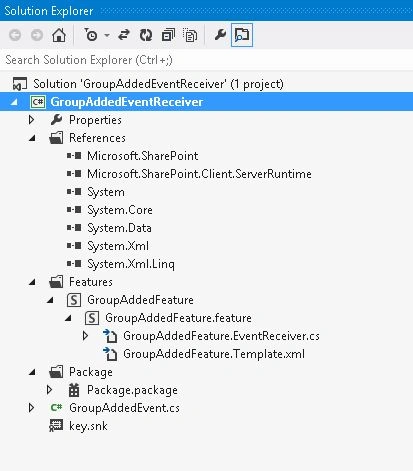Open Properties with the wrench toolbar icon
413x471 pixels.
pos(220,34)
